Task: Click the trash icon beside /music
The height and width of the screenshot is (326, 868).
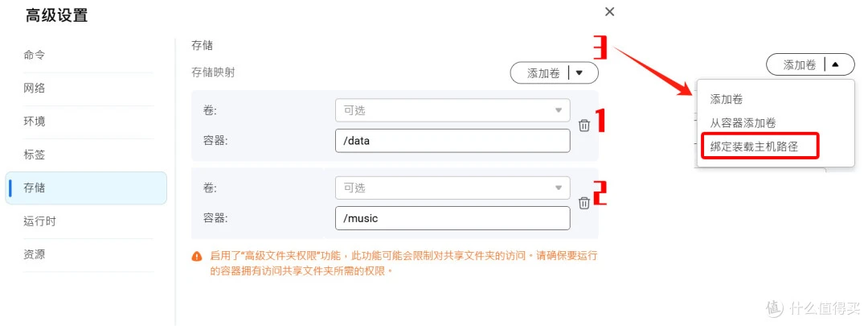Action: tap(584, 203)
